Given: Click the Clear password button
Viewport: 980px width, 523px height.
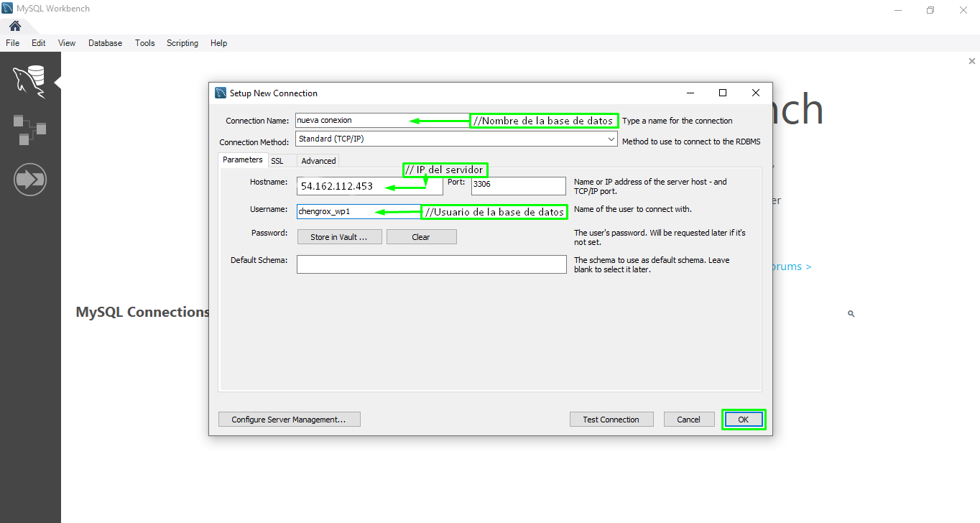Looking at the screenshot, I should (x=421, y=237).
